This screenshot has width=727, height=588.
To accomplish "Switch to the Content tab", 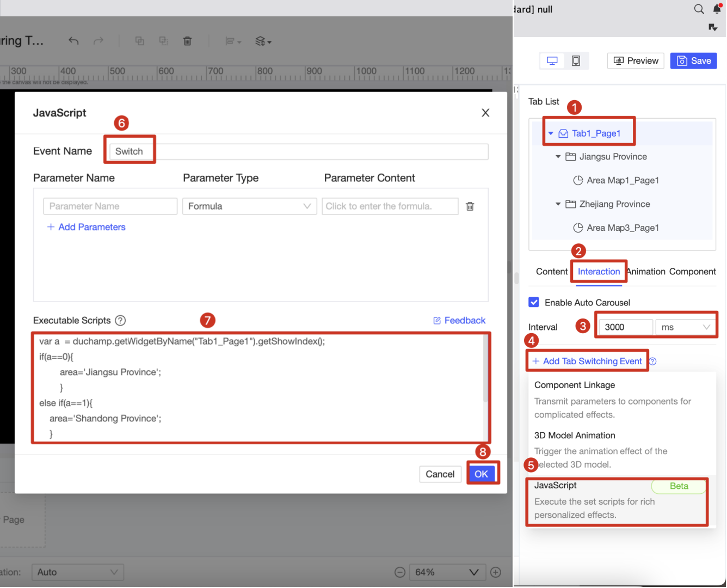I will pyautogui.click(x=552, y=272).
